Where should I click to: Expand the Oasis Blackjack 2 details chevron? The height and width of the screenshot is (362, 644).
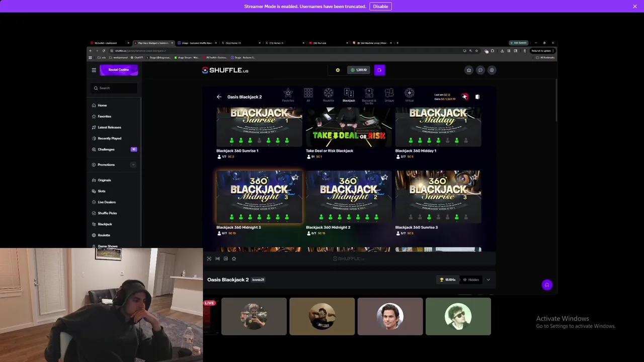pyautogui.click(x=488, y=280)
